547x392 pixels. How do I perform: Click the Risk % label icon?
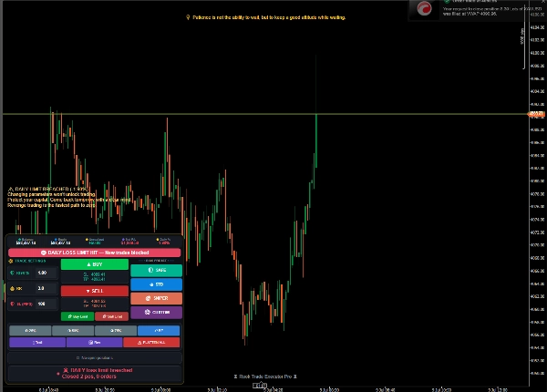coord(12,273)
